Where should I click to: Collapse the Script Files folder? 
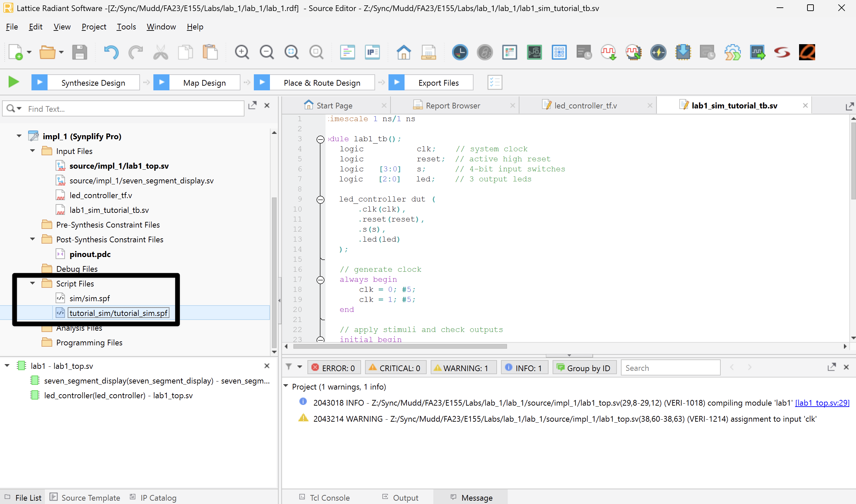[x=32, y=283]
